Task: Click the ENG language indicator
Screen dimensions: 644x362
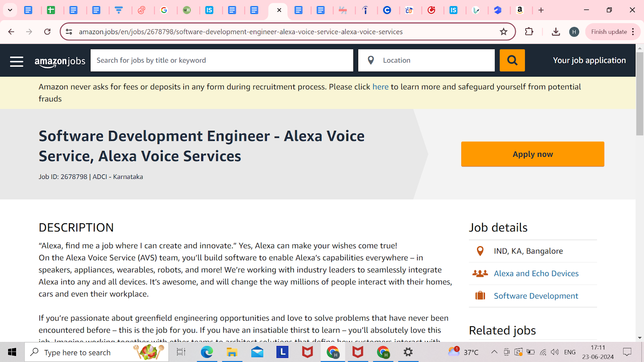Action: point(570,352)
